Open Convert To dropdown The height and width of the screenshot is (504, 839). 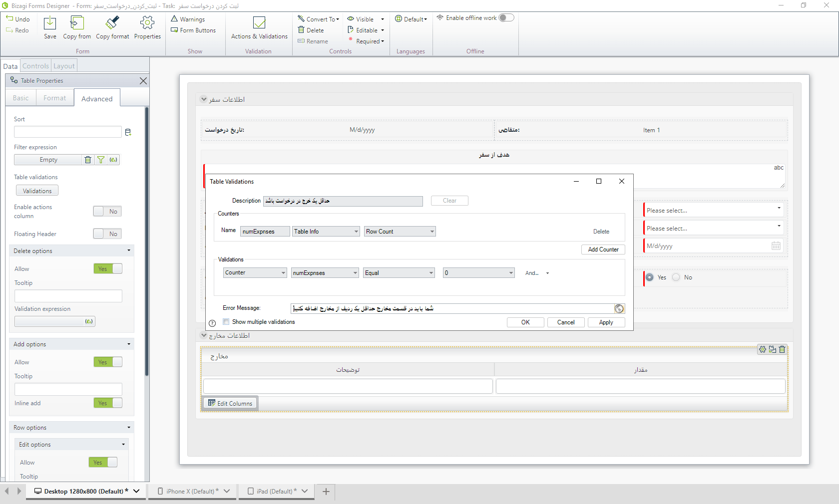(x=319, y=19)
